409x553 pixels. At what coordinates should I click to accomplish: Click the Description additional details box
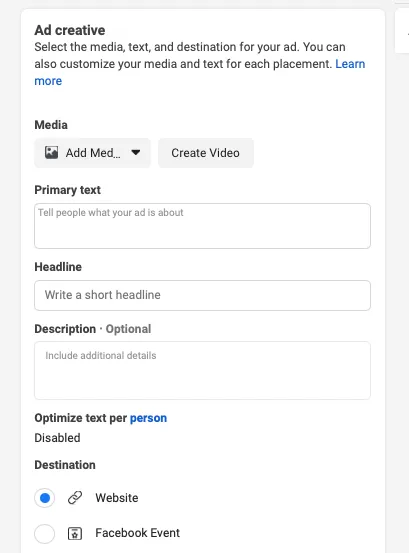(202, 370)
